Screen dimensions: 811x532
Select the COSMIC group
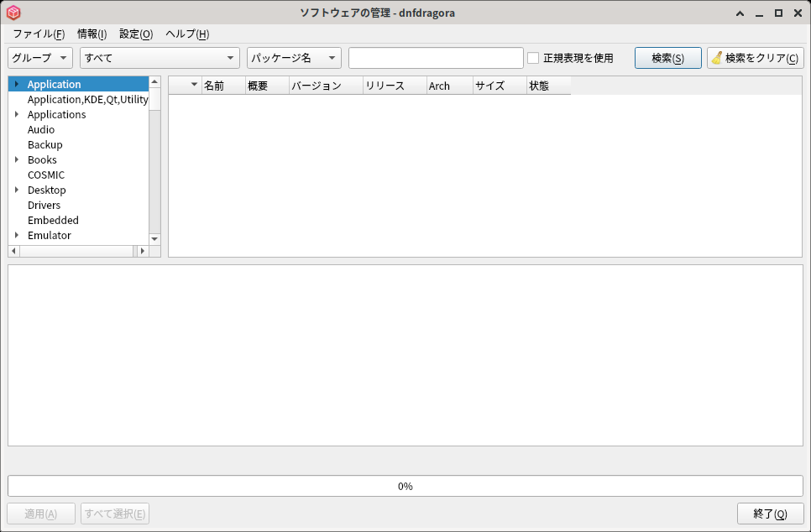46,175
